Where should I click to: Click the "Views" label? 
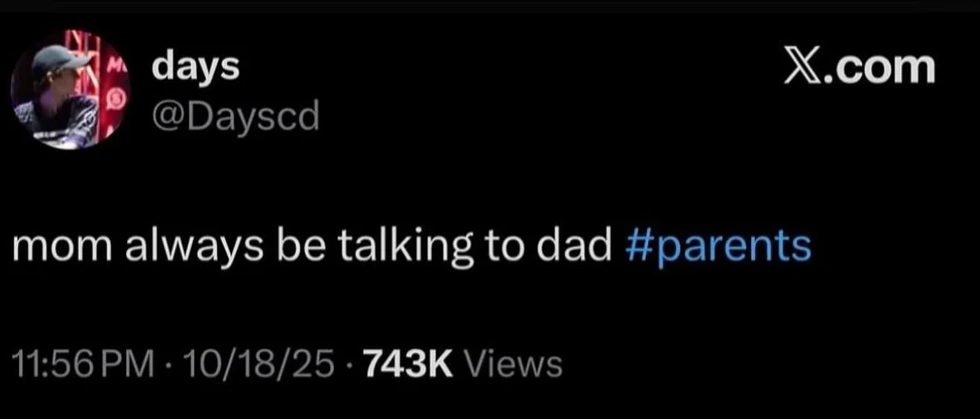[x=513, y=363]
